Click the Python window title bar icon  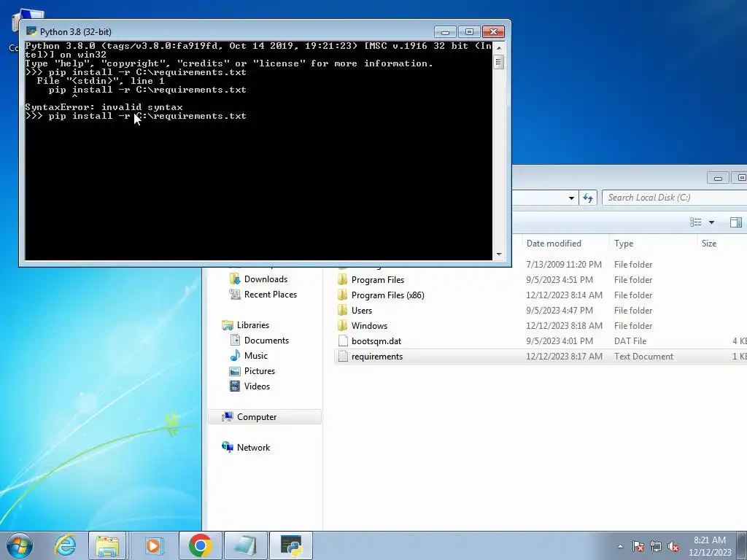31,31
